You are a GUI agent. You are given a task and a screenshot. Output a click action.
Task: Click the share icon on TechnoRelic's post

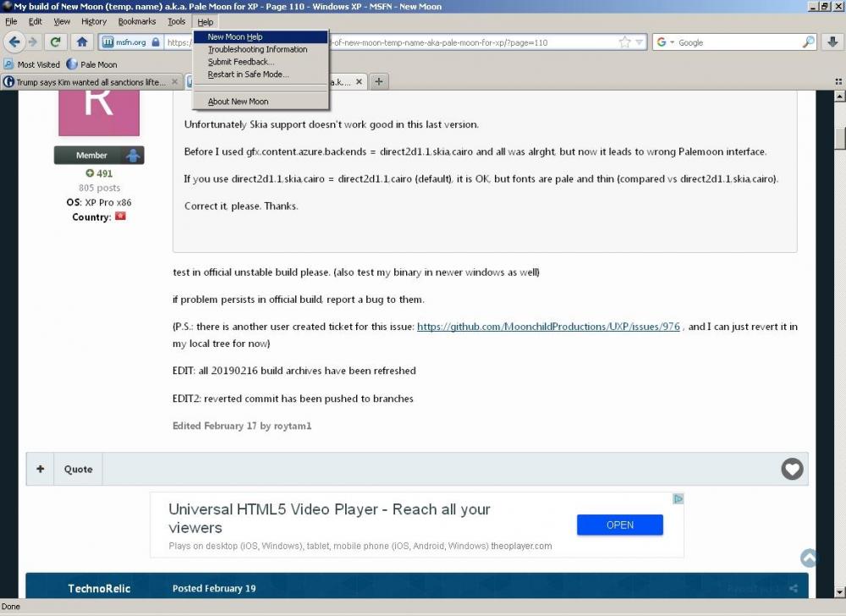point(794,588)
